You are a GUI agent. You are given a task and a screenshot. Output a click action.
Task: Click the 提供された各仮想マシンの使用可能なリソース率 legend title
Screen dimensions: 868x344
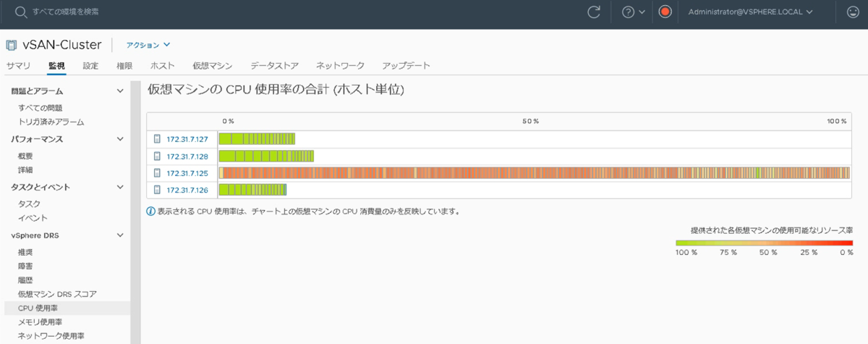(772, 230)
